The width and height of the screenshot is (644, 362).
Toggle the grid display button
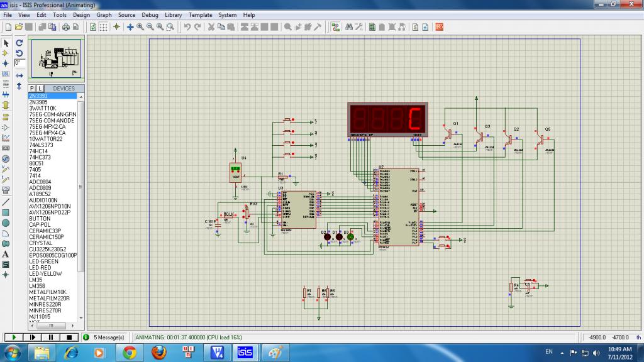pos(104,27)
